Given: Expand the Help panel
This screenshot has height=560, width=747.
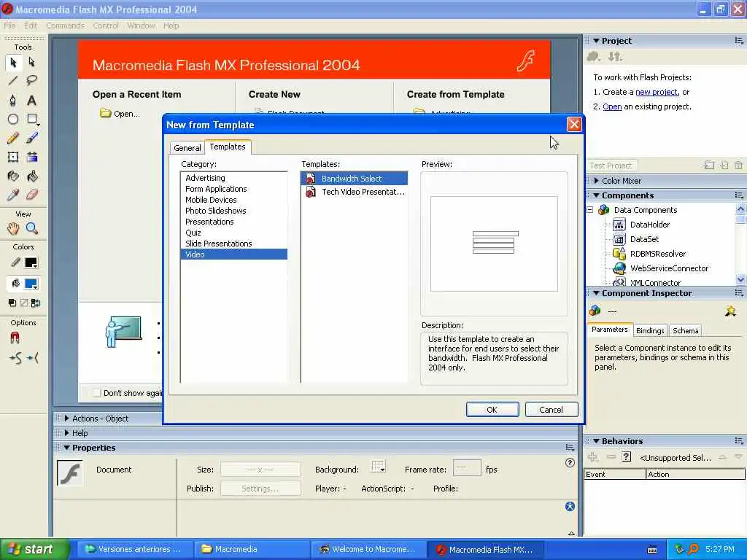Looking at the screenshot, I should coord(66,433).
